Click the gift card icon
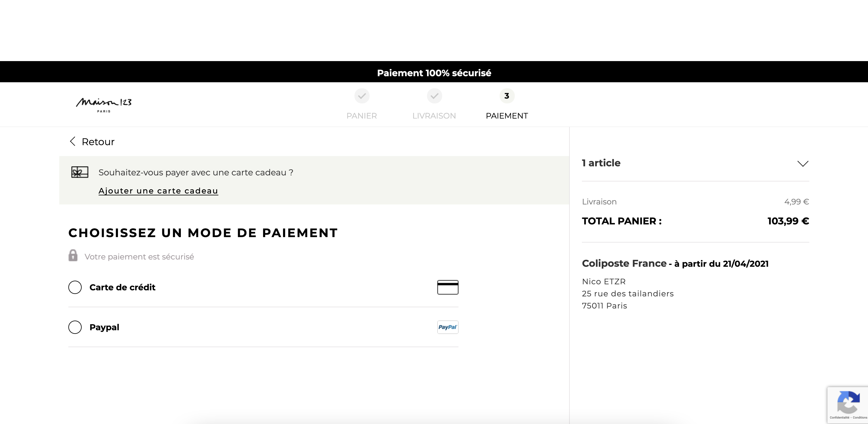868x424 pixels. point(80,172)
